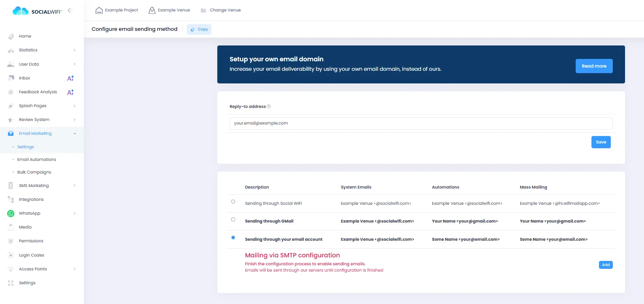
Task: Click the reply-to email input field
Action: [x=421, y=123]
